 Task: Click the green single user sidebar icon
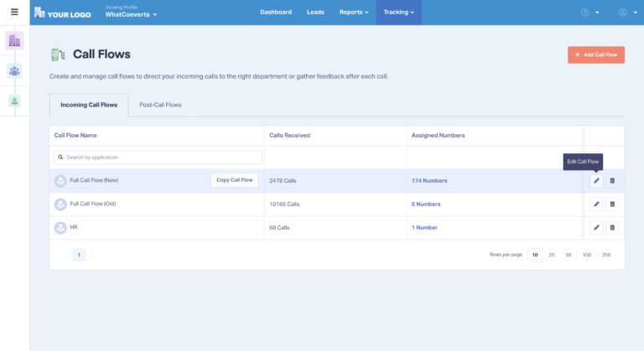tap(14, 101)
